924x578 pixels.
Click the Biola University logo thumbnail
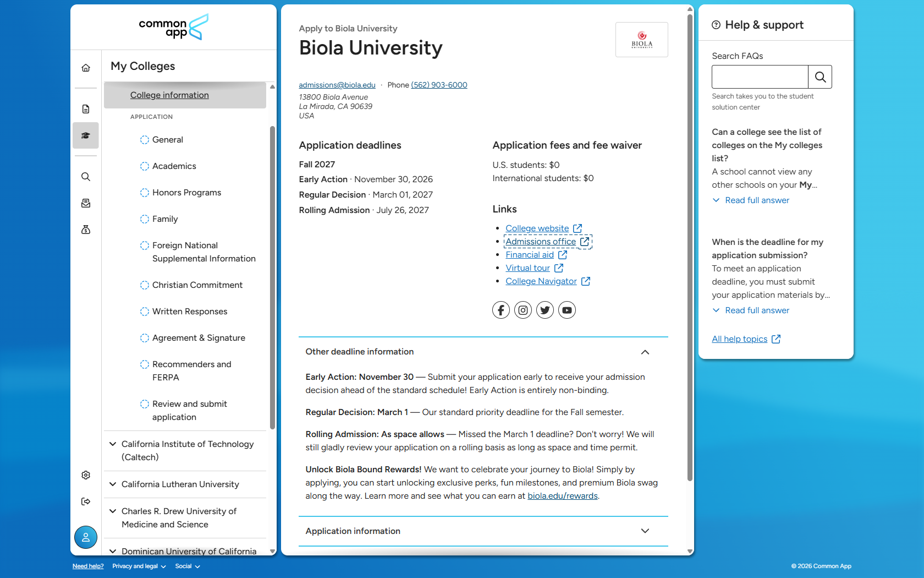pyautogui.click(x=642, y=40)
